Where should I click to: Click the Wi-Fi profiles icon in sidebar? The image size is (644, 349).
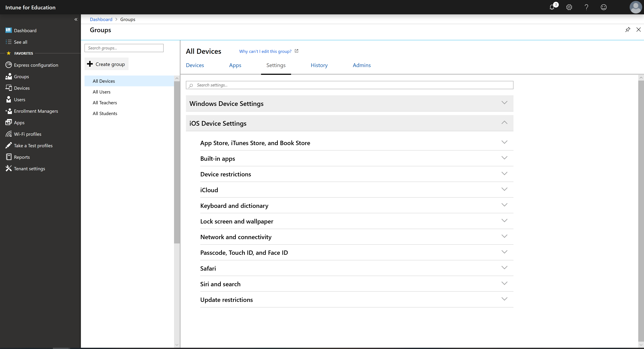(x=9, y=134)
